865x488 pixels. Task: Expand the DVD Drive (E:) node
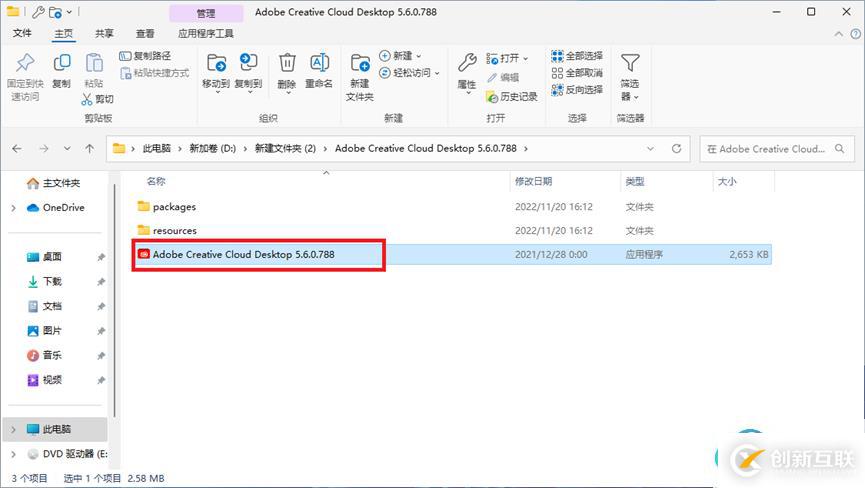pos(13,454)
